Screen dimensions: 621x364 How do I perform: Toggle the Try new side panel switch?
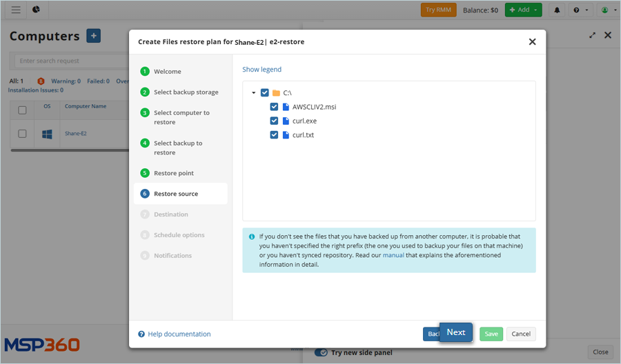tap(321, 352)
